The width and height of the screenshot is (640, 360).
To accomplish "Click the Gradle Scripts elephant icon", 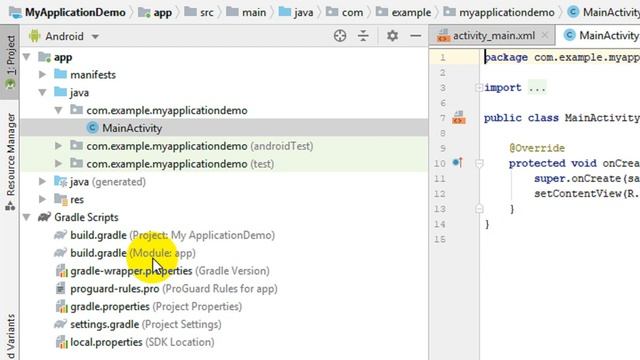I will (44, 217).
